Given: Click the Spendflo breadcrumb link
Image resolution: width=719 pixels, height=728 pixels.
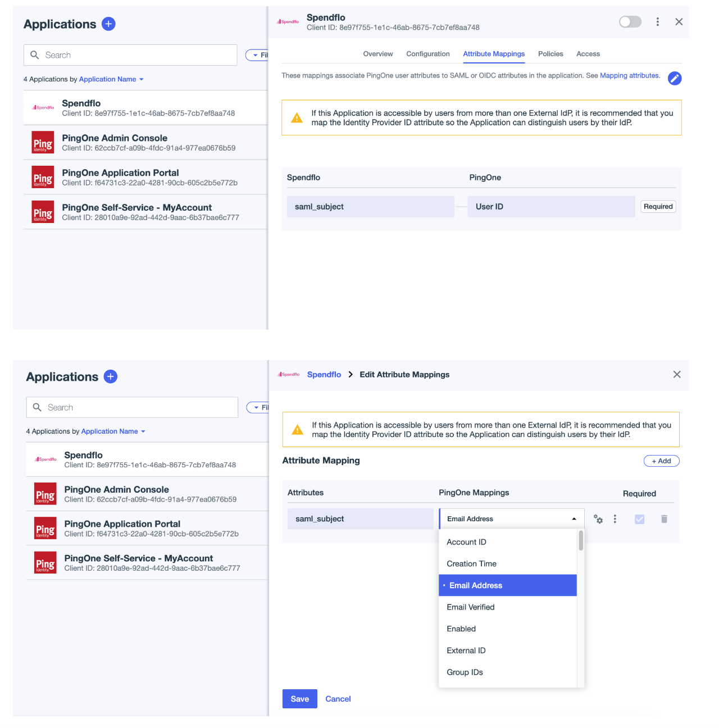Looking at the screenshot, I should 324,375.
